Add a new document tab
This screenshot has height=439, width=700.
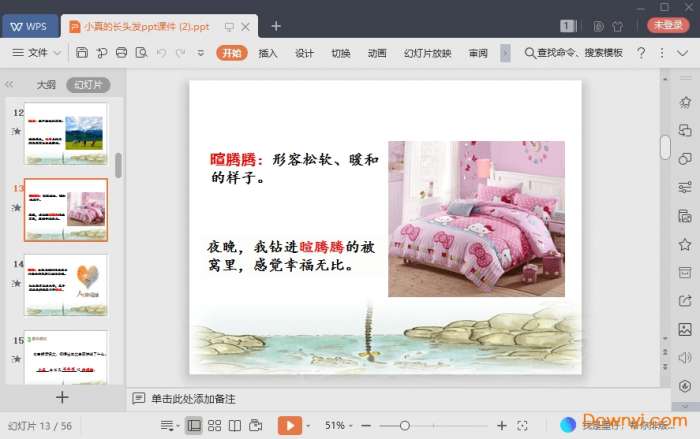(x=276, y=26)
